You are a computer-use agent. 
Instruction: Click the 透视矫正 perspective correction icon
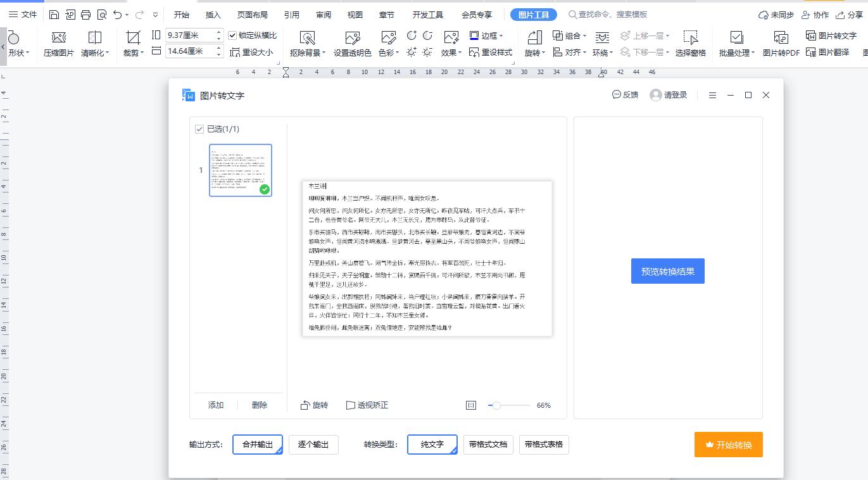(x=367, y=405)
